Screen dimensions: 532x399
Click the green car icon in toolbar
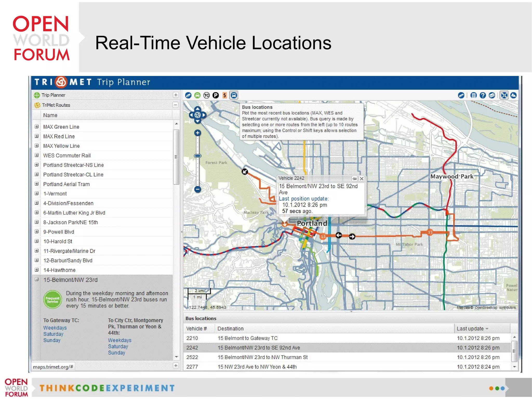[x=197, y=95]
